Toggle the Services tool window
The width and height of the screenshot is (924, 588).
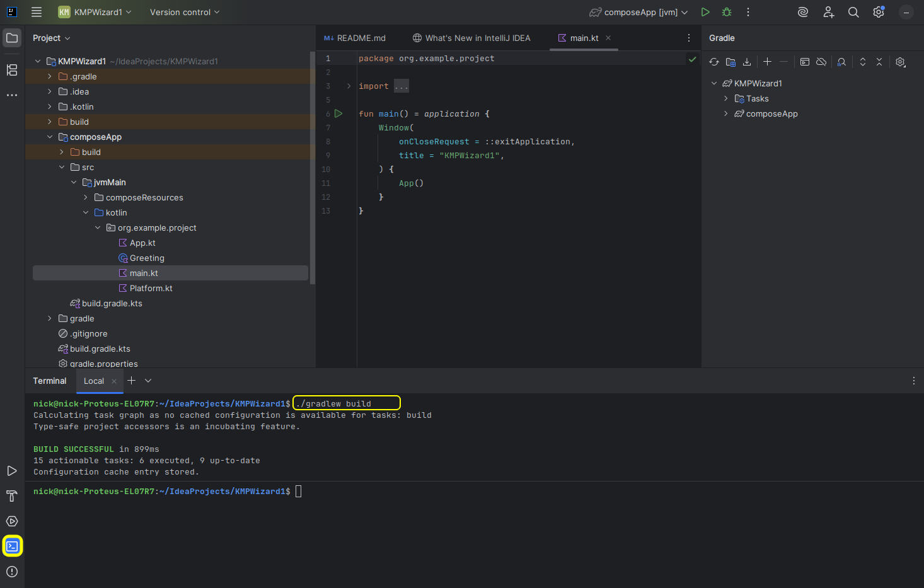pos(12,521)
